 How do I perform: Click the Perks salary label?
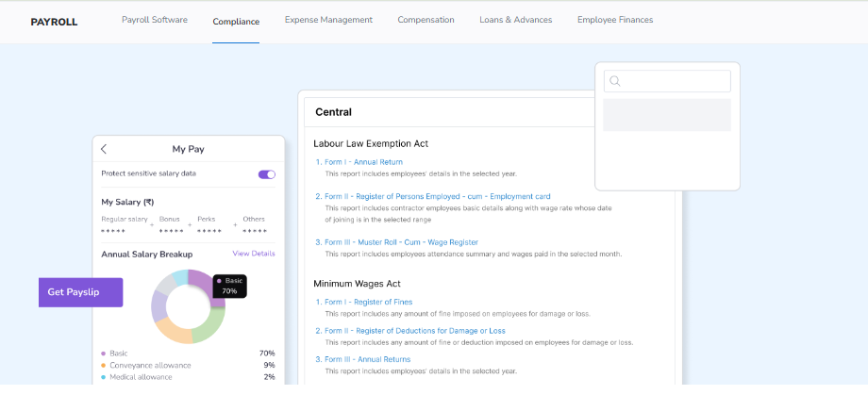coord(207,219)
